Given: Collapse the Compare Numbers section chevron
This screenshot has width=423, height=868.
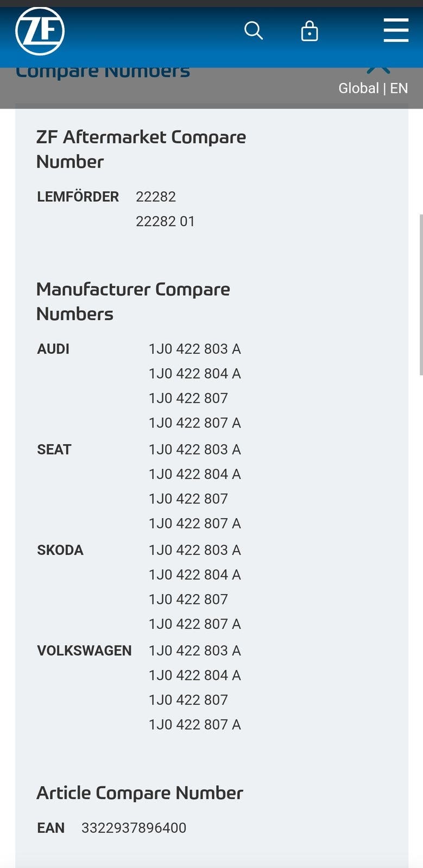Looking at the screenshot, I should click(x=378, y=69).
